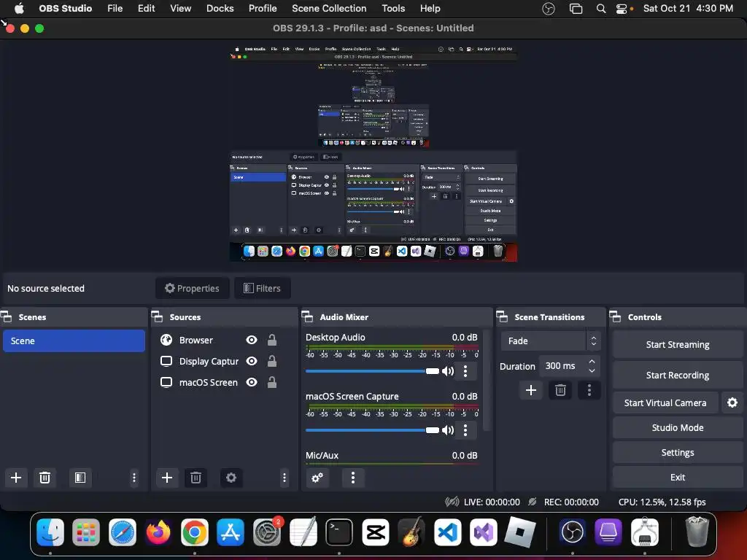Image resolution: width=747 pixels, height=560 pixels.
Task: Open Spotlight search in menu bar
Action: click(x=601, y=9)
